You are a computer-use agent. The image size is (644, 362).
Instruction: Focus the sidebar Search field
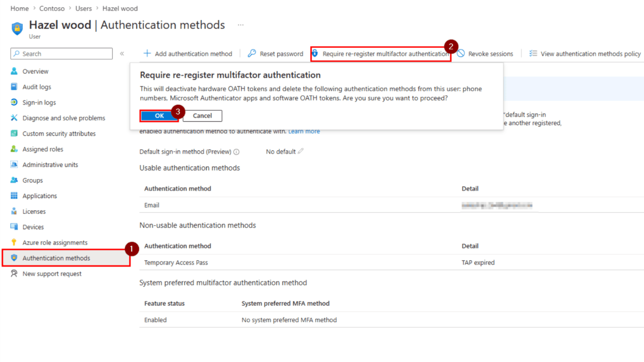pyautogui.click(x=61, y=54)
